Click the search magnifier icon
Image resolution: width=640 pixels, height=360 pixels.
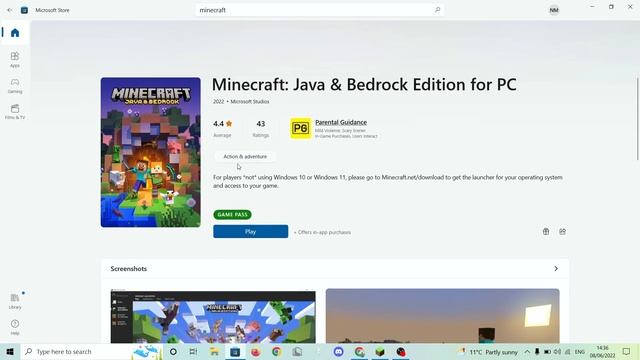click(x=438, y=10)
